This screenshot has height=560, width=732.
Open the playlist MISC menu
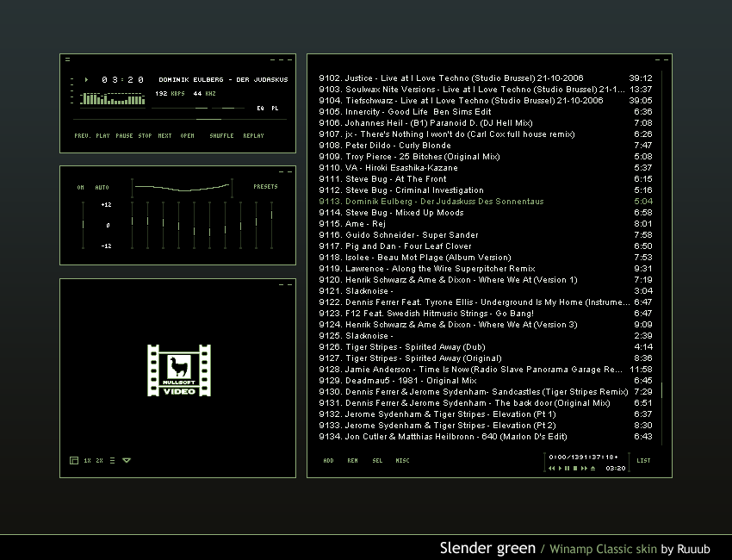[x=402, y=461]
